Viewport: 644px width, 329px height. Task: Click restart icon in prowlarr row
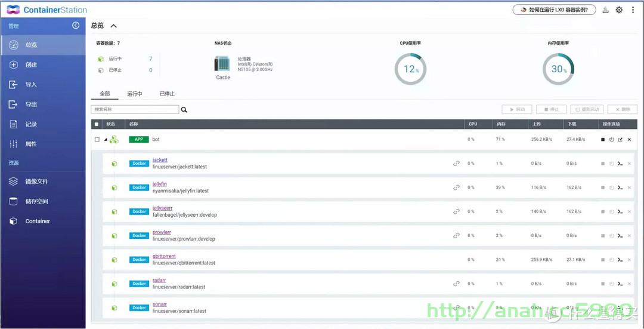(612, 236)
